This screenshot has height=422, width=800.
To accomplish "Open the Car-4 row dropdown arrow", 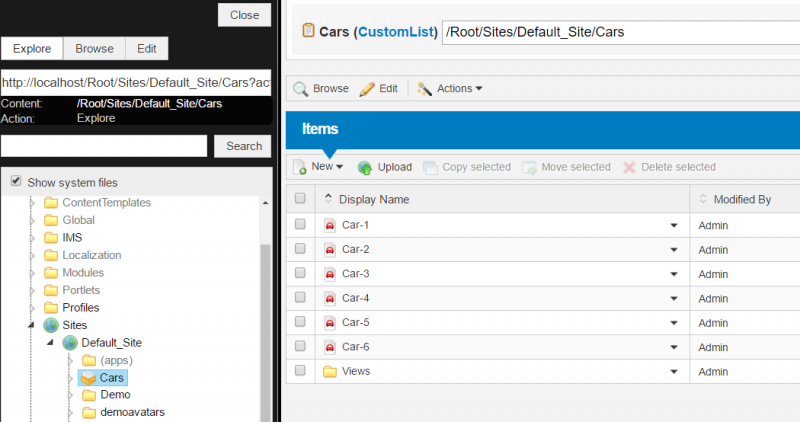I will [673, 299].
